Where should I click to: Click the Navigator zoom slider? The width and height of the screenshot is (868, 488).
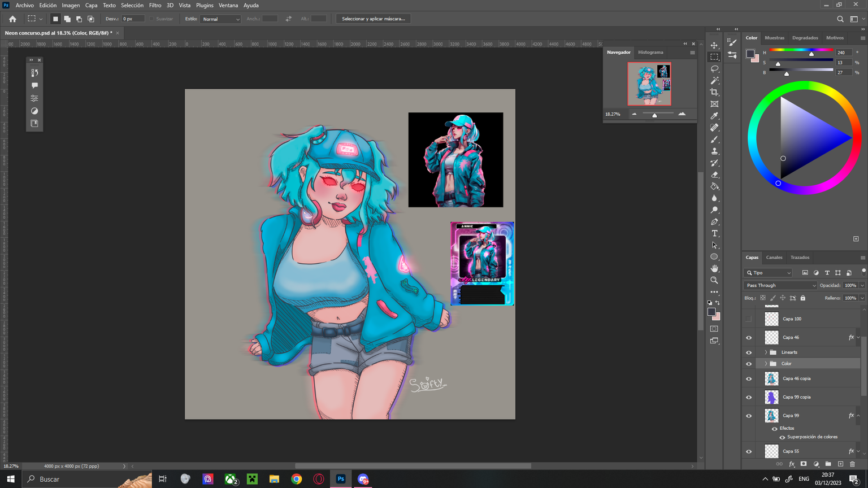(x=658, y=114)
